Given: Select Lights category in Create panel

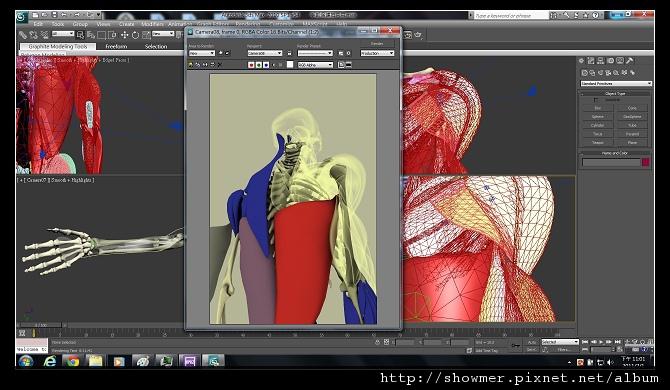Looking at the screenshot, I should [x=601, y=73].
